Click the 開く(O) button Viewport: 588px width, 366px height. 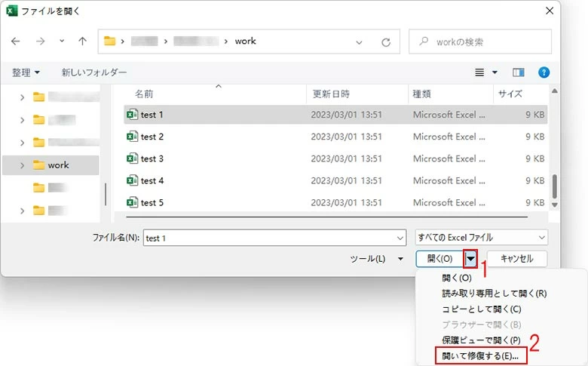click(440, 259)
